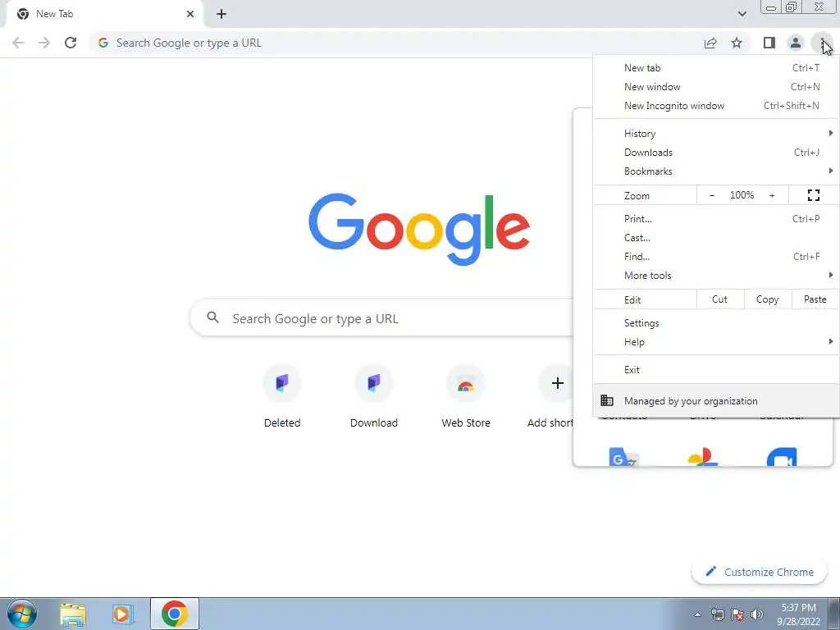Reload the page with refresh icon

click(71, 43)
